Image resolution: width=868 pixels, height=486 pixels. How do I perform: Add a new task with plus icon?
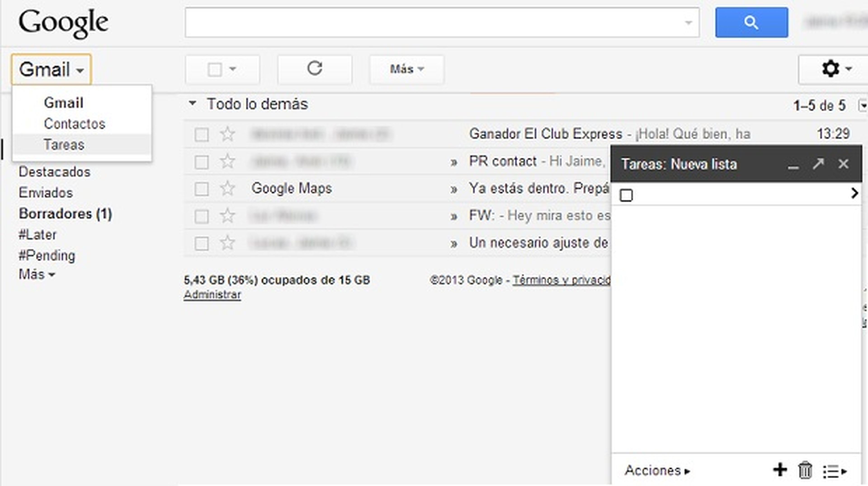(x=780, y=470)
